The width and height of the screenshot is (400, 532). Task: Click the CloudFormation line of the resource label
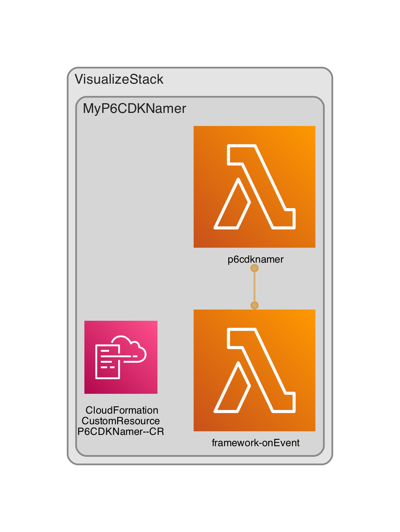122,410
